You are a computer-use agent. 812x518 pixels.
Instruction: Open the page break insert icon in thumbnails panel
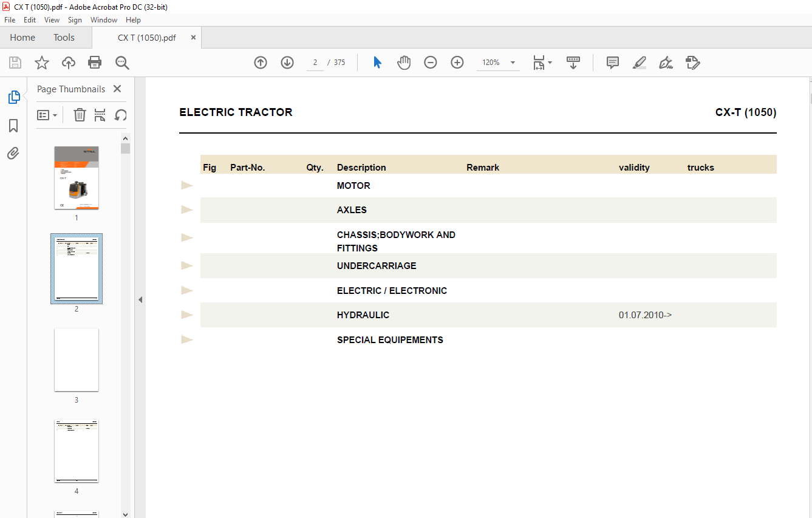(x=100, y=115)
